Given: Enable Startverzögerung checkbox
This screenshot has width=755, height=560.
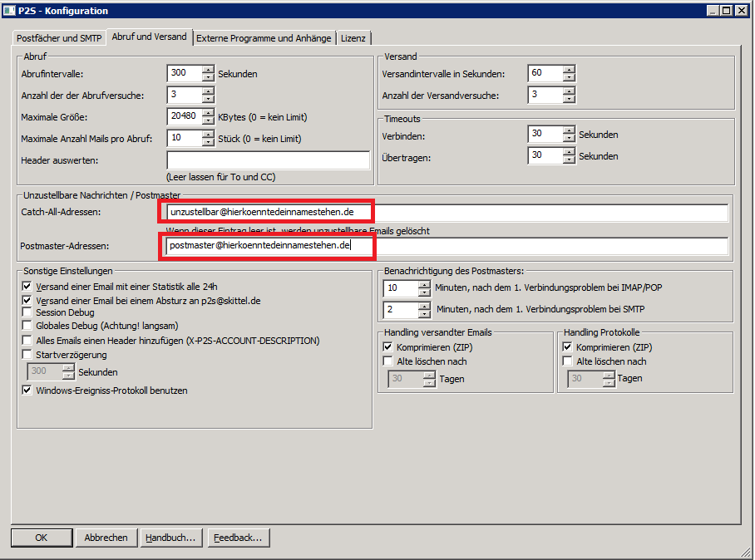Looking at the screenshot, I should click(27, 355).
